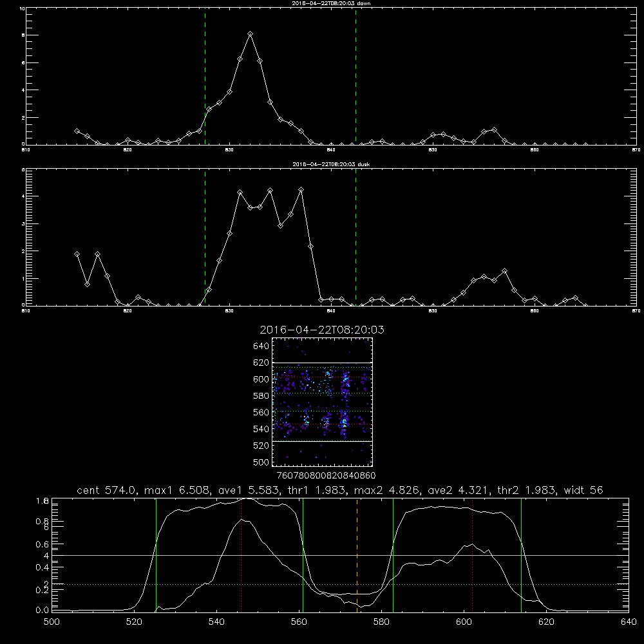
Task: Click the "widt 56" value
Action: (x=583, y=490)
